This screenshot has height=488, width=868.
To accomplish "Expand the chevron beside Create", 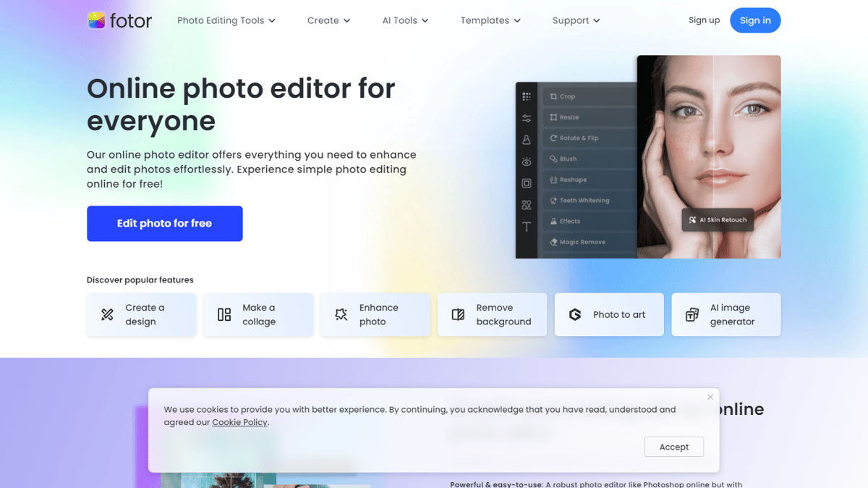I will point(346,21).
